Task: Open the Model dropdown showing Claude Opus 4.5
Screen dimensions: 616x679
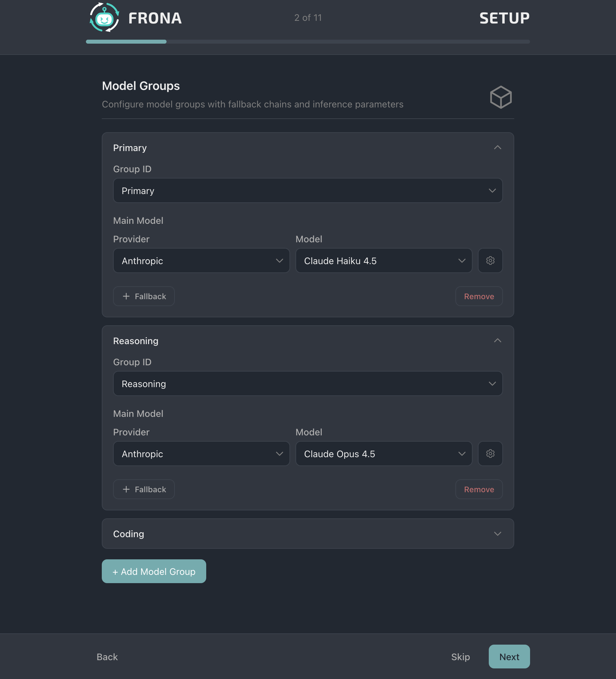Action: point(383,454)
